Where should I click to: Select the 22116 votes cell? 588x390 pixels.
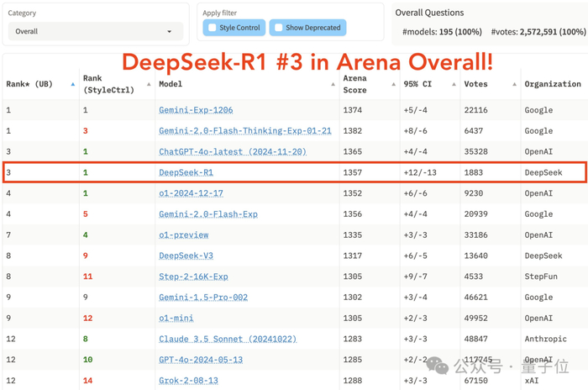coord(476,110)
